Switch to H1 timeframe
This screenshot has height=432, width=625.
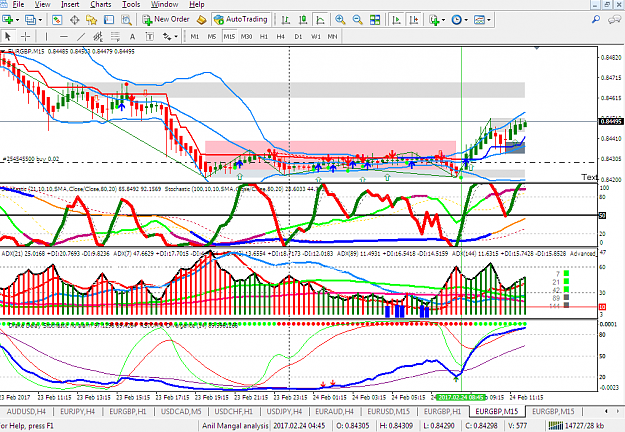coord(264,37)
